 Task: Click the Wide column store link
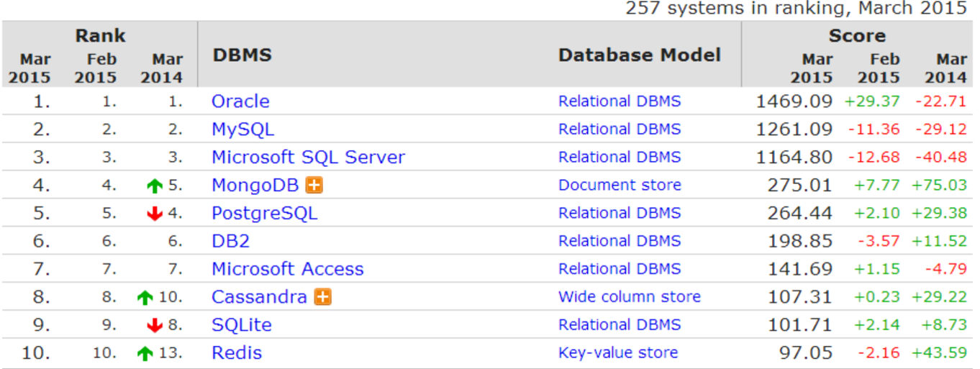pos(629,296)
